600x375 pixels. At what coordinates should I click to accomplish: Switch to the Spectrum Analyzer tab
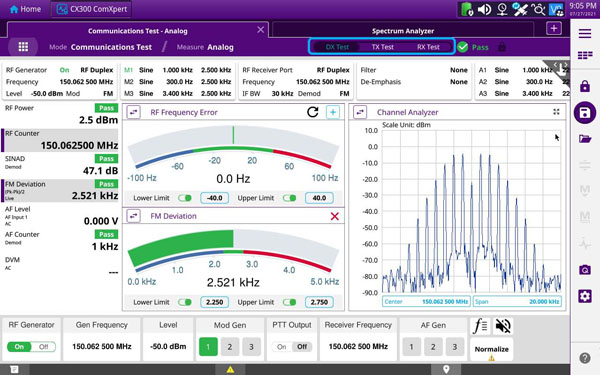[x=403, y=31]
